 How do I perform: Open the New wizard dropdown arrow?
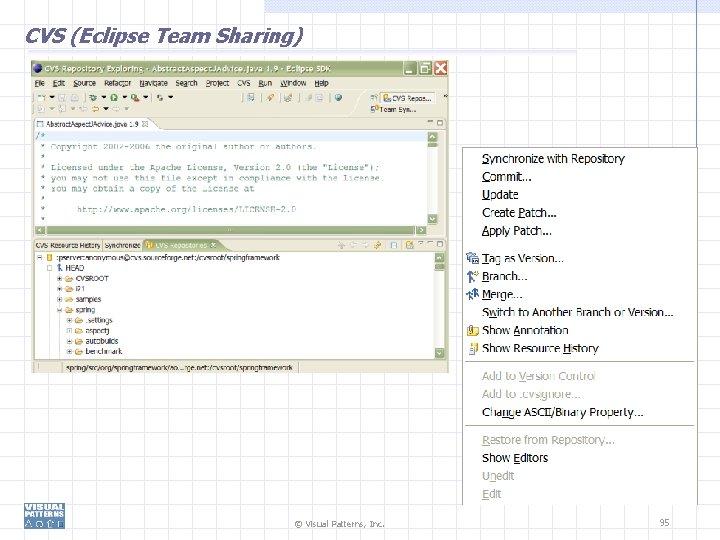click(x=52, y=97)
